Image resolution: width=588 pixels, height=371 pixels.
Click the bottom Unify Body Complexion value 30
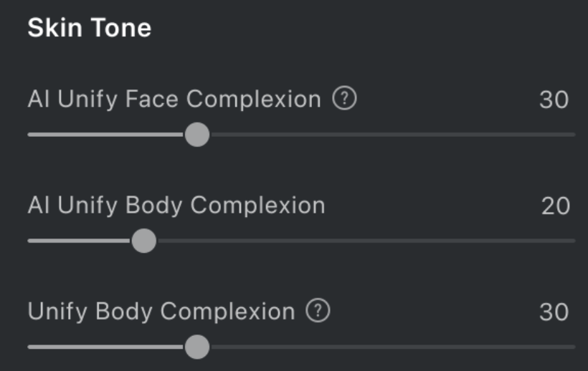(x=554, y=312)
